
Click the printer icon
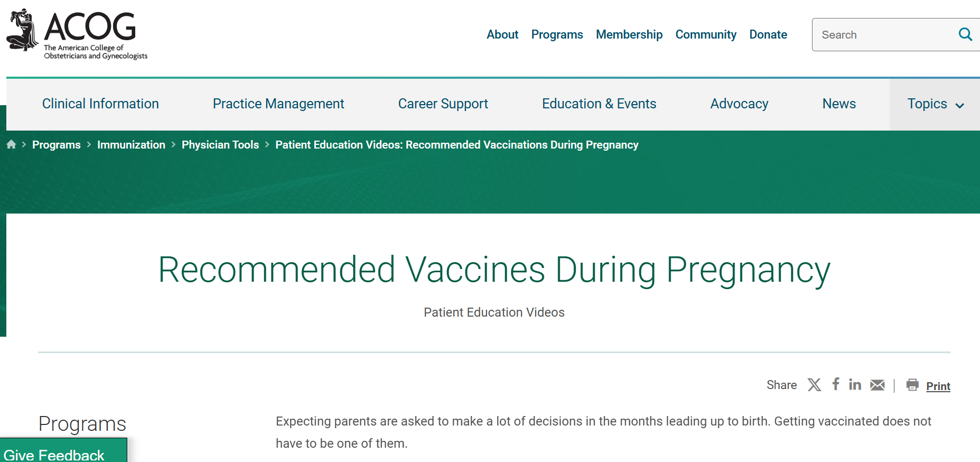click(x=912, y=385)
